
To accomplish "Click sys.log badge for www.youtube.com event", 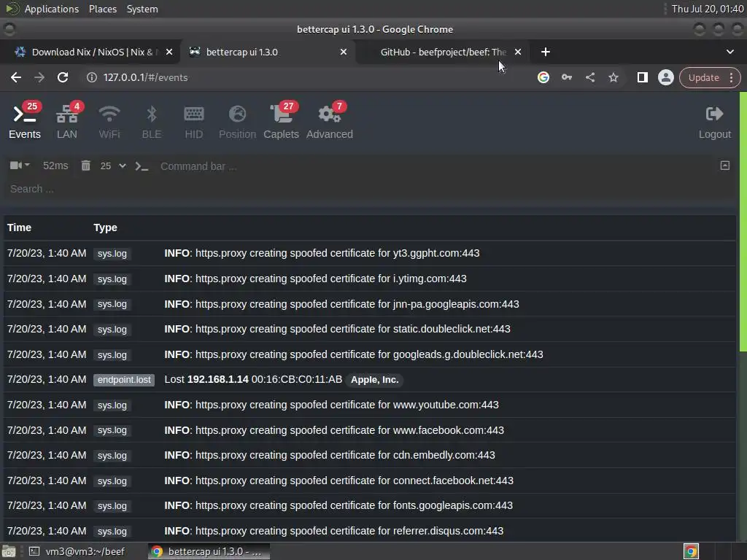I will click(x=112, y=405).
